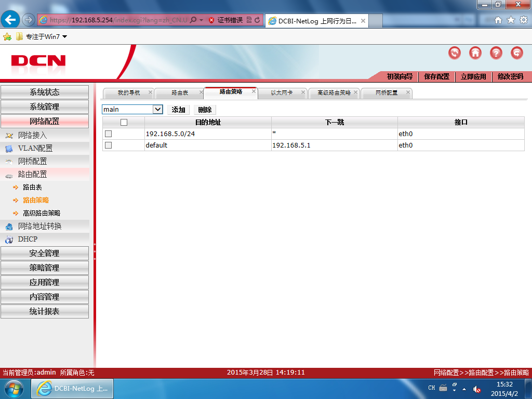
Task: Expand the 内容管理 menu section
Action: [45, 297]
